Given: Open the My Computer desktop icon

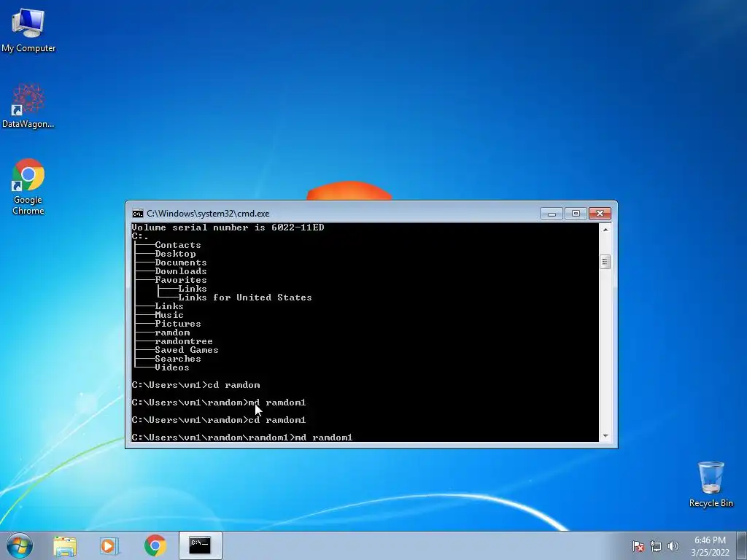Looking at the screenshot, I should coord(28,31).
